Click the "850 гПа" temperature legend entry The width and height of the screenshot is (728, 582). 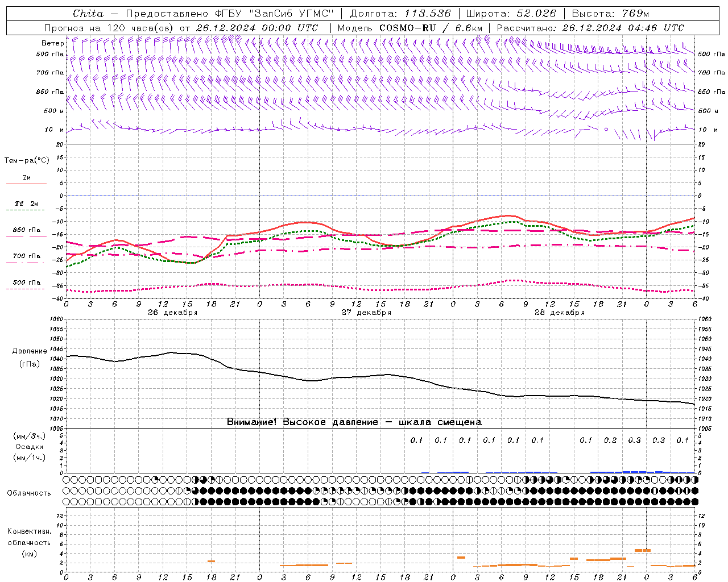pyautogui.click(x=27, y=230)
